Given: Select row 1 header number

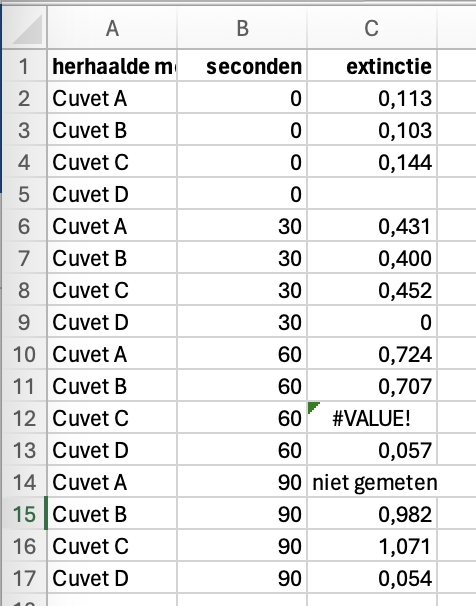Looking at the screenshot, I should pos(24,66).
